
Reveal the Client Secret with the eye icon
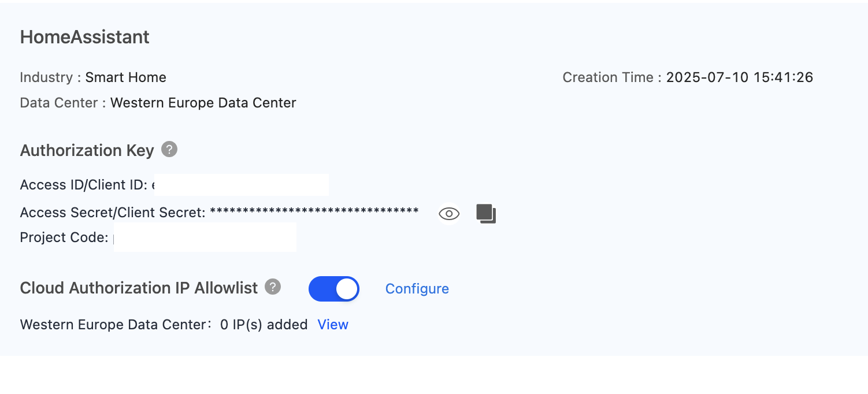tap(449, 214)
